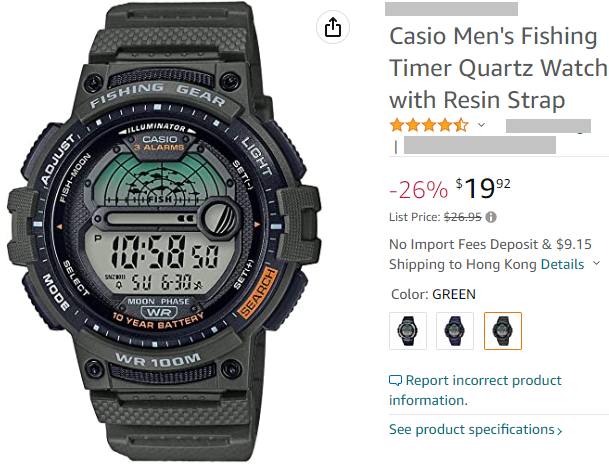Open See product specifications link
The width and height of the screenshot is (609, 466).
471,429
